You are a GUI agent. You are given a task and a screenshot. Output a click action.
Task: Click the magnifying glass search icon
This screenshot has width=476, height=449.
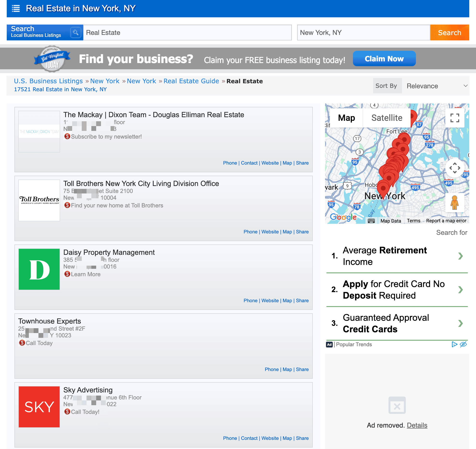point(75,32)
